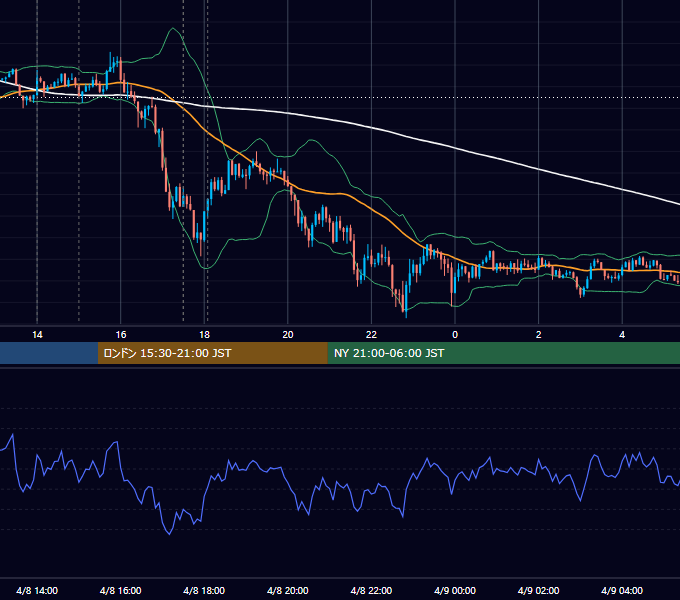680x600 pixels.
Task: Click the 4/8 16:00 time label
Action: click(x=121, y=590)
